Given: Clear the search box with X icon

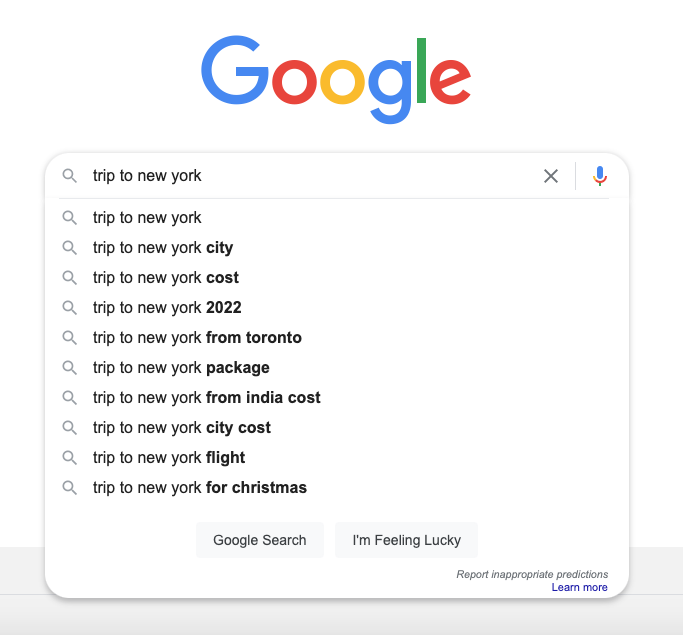Looking at the screenshot, I should [551, 176].
